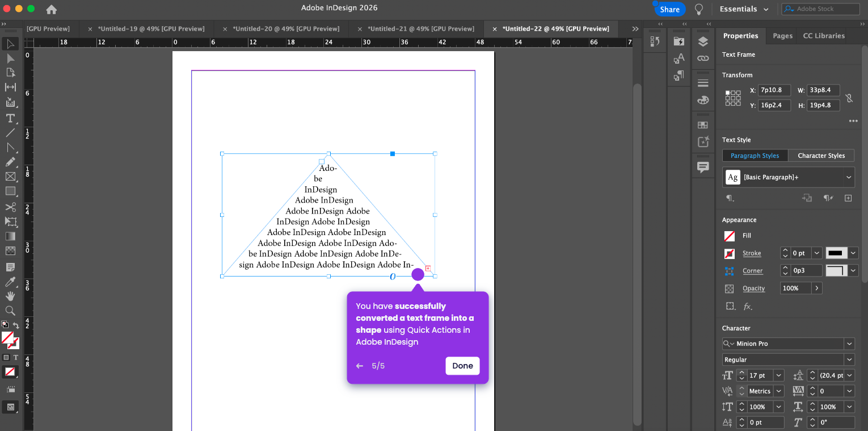The width and height of the screenshot is (868, 431).
Task: Toggle constrain width and height proportions
Action: [x=849, y=98]
